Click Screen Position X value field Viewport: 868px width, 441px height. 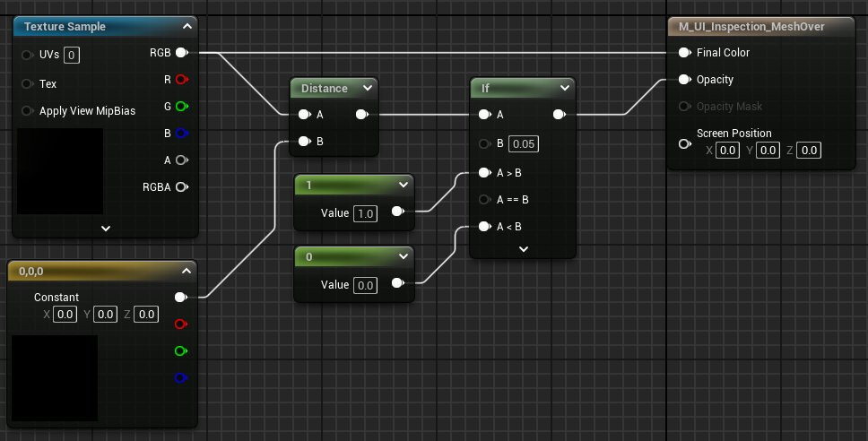[727, 150]
